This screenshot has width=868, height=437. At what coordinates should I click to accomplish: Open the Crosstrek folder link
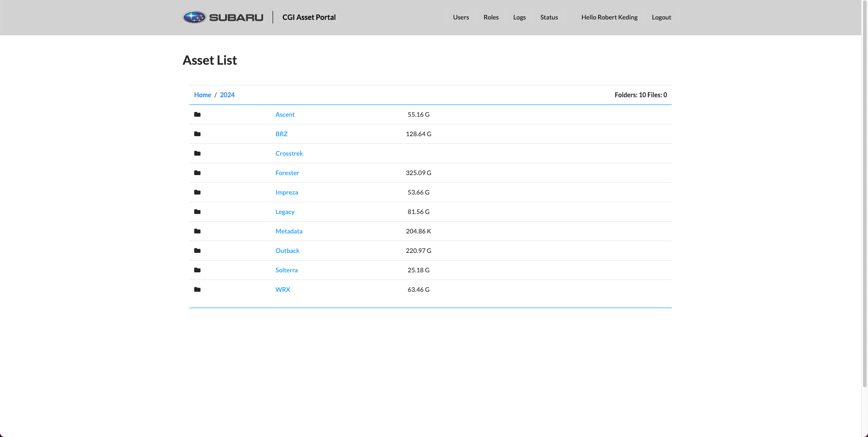[289, 153]
